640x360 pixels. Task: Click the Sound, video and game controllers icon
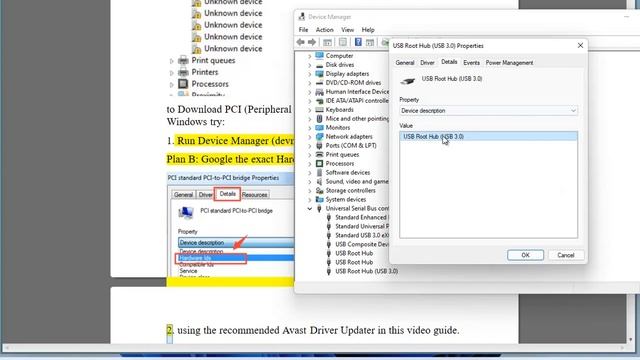320,182
